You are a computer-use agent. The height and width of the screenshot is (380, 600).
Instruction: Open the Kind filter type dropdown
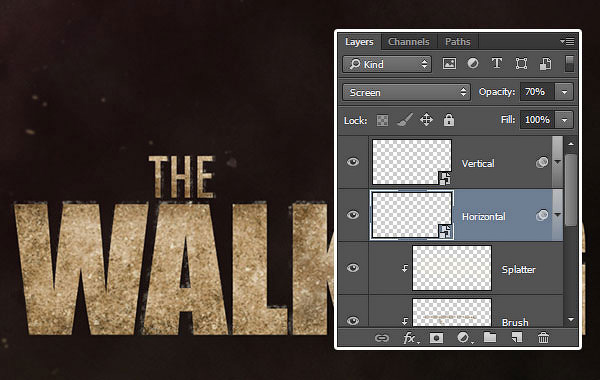[387, 64]
